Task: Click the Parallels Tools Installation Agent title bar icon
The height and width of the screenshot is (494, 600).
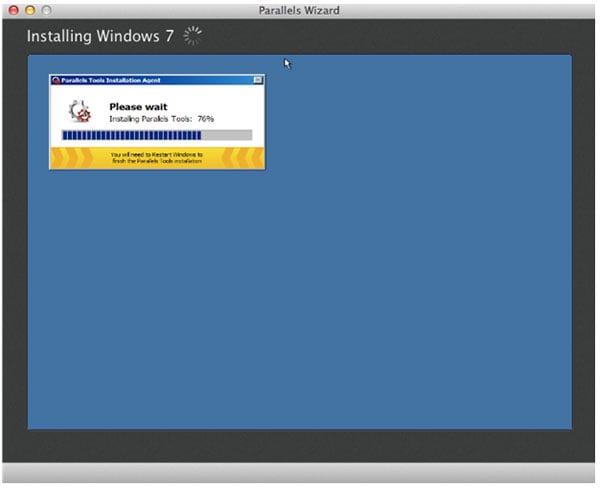Action: pyautogui.click(x=56, y=80)
